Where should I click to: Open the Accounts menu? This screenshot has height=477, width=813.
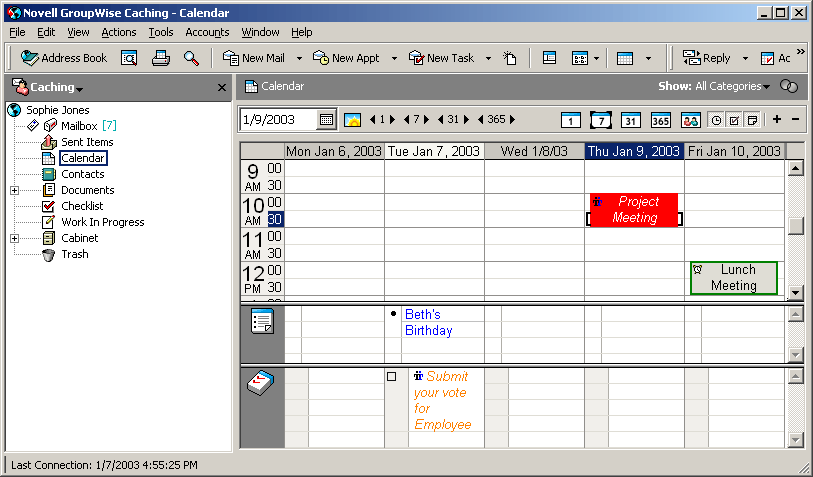[x=207, y=32]
